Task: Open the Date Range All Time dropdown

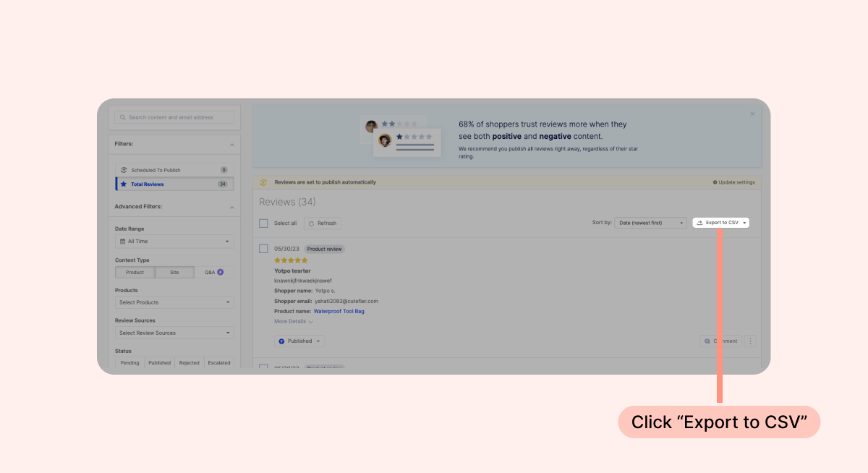Action: click(x=174, y=242)
